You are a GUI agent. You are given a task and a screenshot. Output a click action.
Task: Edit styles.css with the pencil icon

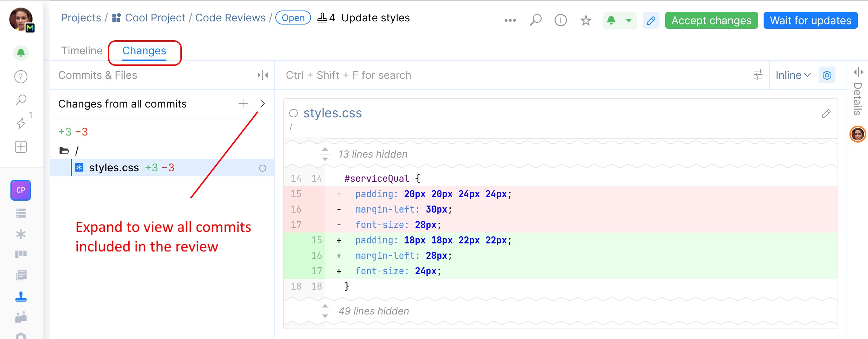pos(826,113)
